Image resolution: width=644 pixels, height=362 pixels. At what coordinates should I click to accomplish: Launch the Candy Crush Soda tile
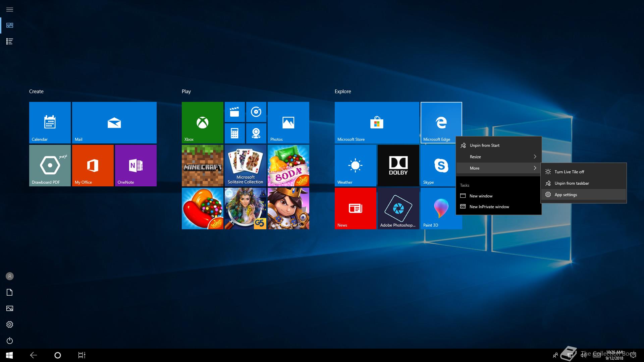tap(288, 166)
